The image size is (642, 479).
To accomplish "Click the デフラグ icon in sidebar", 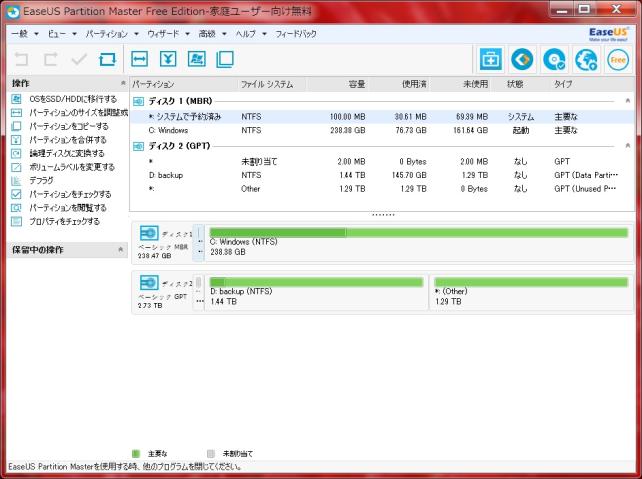I will (x=16, y=181).
